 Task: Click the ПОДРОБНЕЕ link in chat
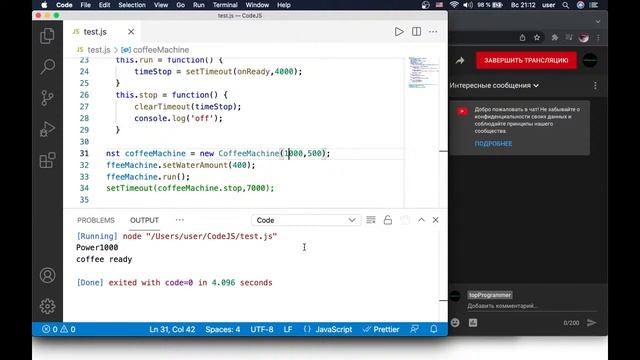(x=493, y=144)
